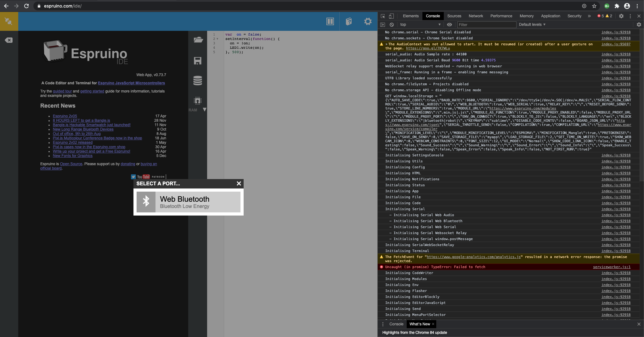Open the goo.gl/7K7WLu link in warning
The height and width of the screenshot is (337, 644).
tap(428, 48)
